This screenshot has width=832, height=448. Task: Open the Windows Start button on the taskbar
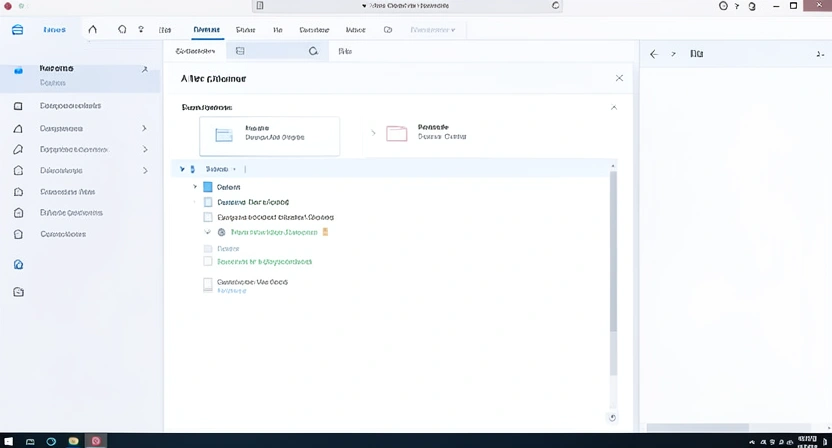tap(7, 440)
